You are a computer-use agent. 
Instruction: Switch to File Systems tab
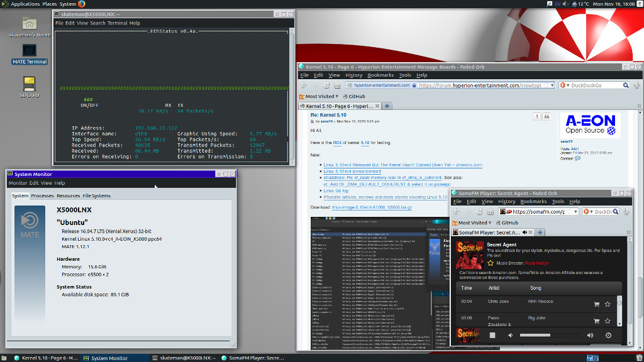coord(96,195)
